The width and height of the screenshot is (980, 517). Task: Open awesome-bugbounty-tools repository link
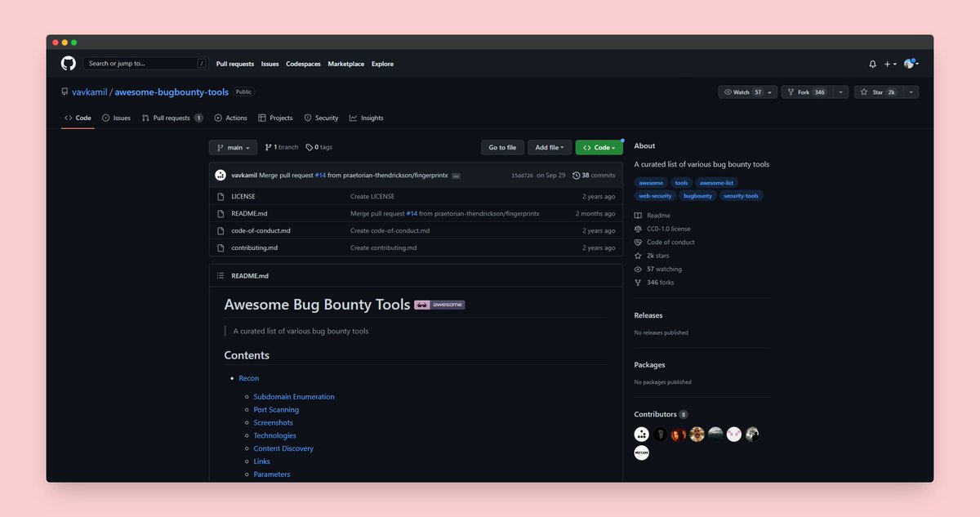(x=171, y=92)
